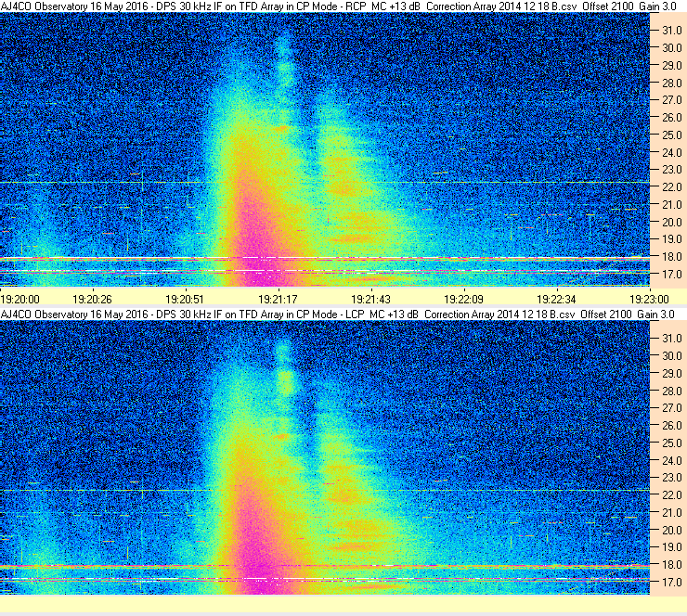Click the 26.0 label on RCP frequency axis

pos(671,118)
